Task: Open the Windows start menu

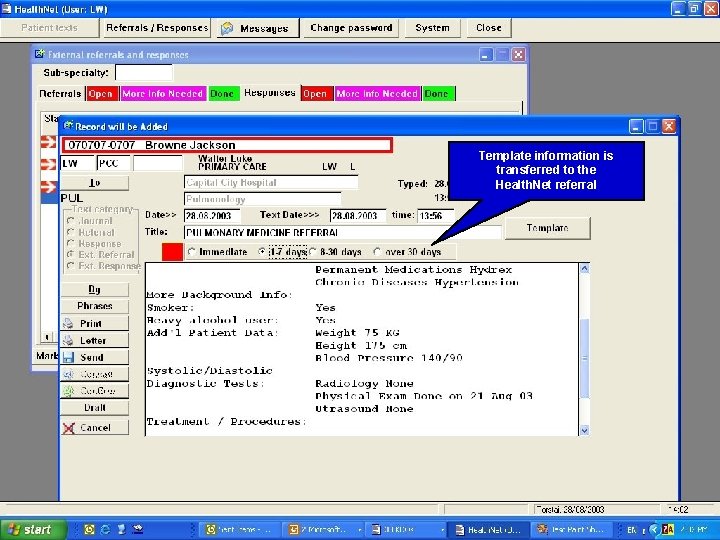Action: click(x=33, y=529)
